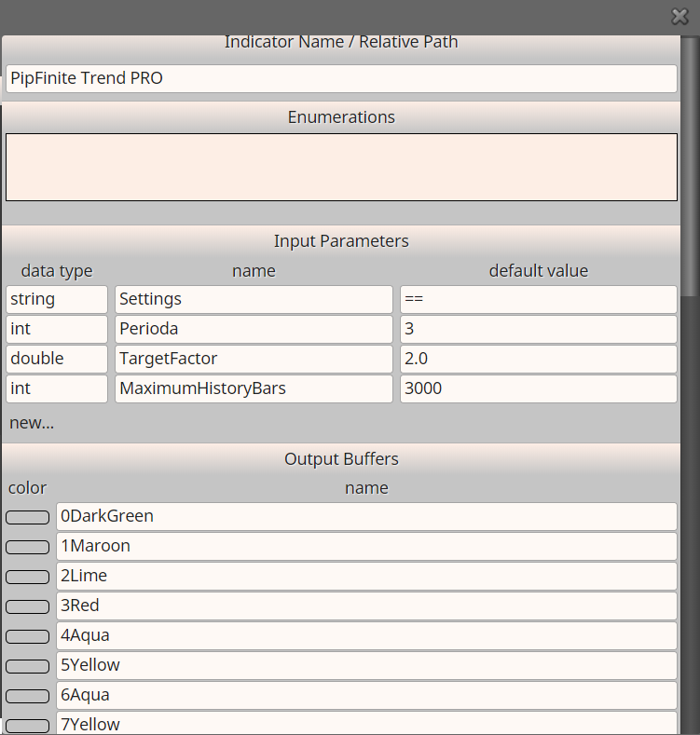Edit the '==' default value field

pyautogui.click(x=539, y=299)
